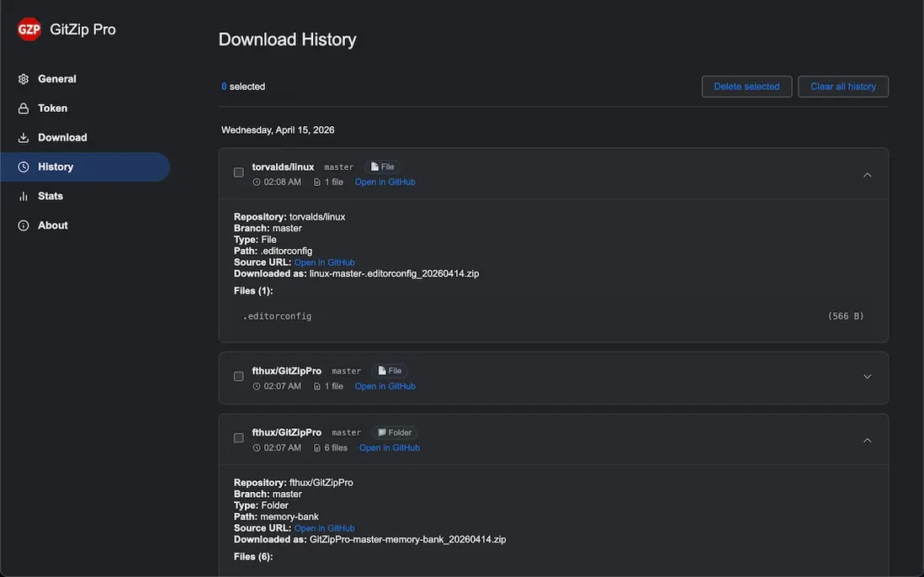Click the document icon beside torvalds/linux 1 file
Image resolution: width=924 pixels, height=577 pixels.
[317, 183]
